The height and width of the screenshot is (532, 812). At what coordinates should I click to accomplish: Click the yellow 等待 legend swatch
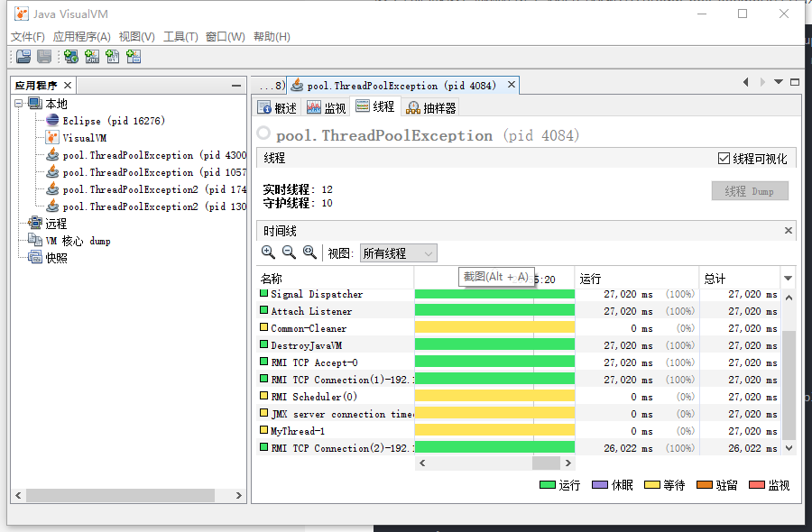pyautogui.click(x=652, y=485)
